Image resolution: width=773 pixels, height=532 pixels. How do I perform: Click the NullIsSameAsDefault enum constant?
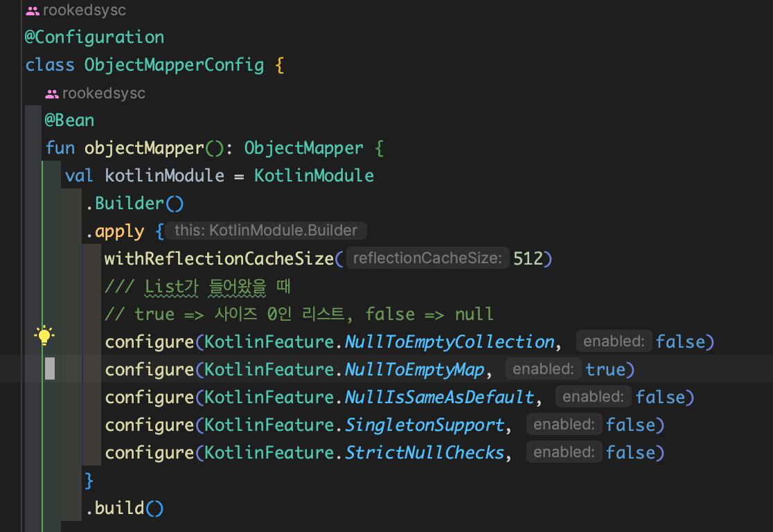point(439,397)
